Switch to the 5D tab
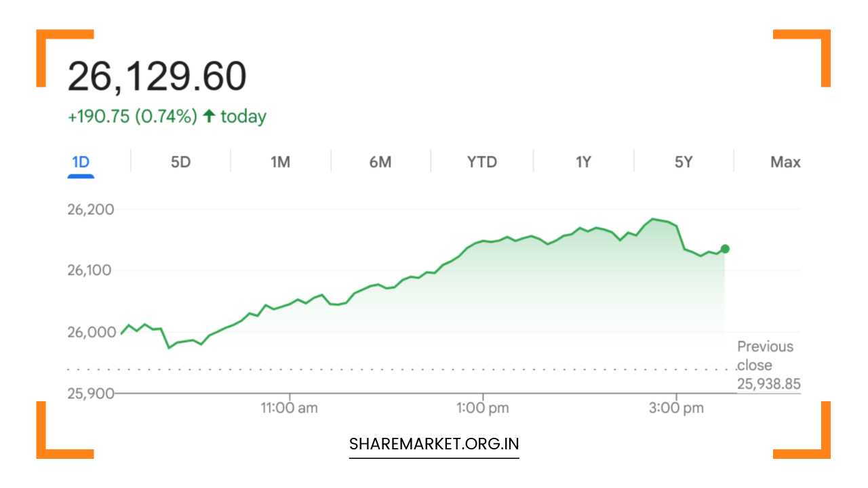 tap(180, 162)
